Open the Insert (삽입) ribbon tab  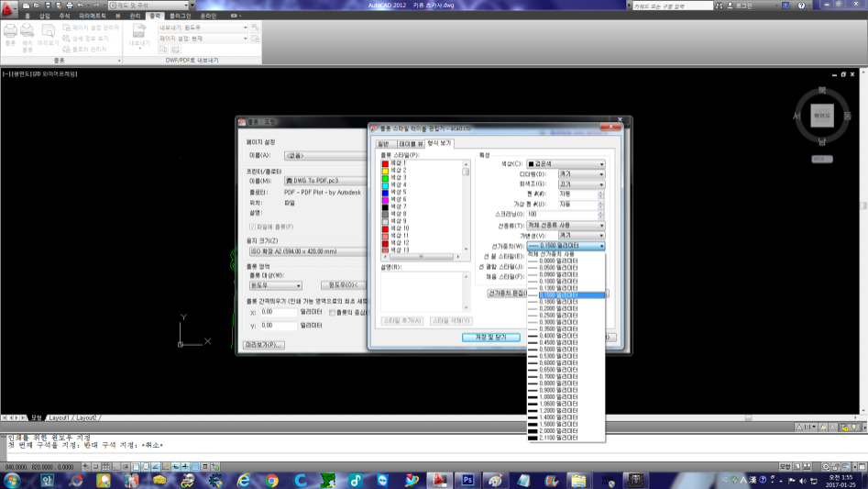pos(44,17)
